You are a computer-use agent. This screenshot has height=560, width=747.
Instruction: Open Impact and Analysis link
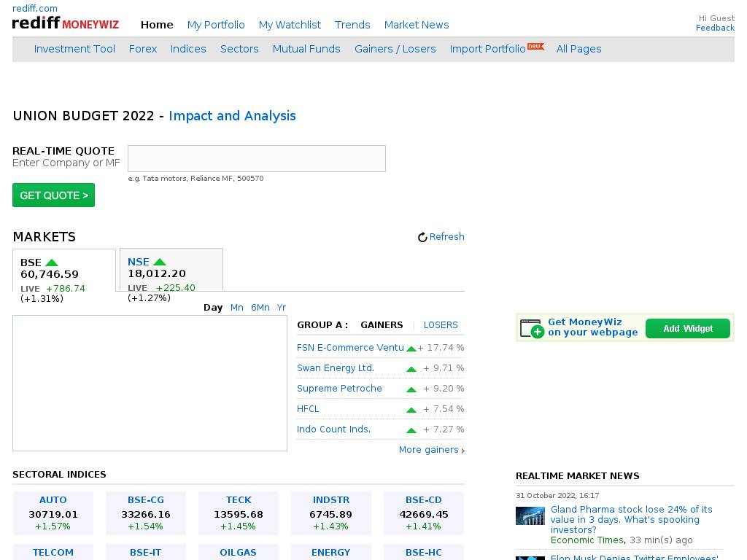pos(232,116)
